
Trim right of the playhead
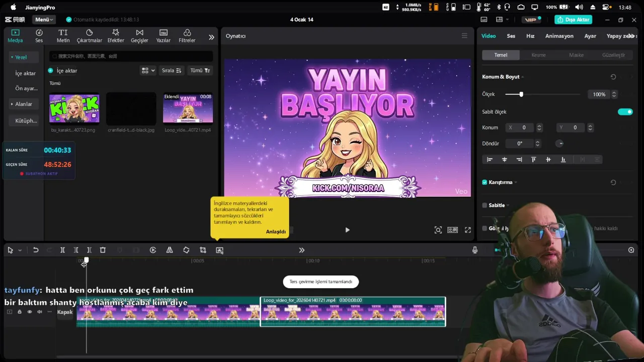(89, 250)
